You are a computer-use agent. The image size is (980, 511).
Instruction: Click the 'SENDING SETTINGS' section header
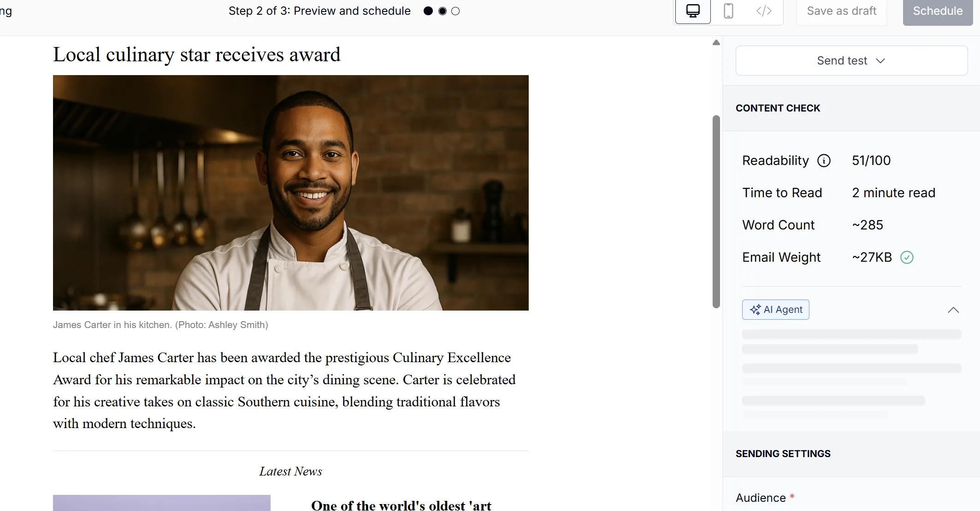pyautogui.click(x=783, y=454)
